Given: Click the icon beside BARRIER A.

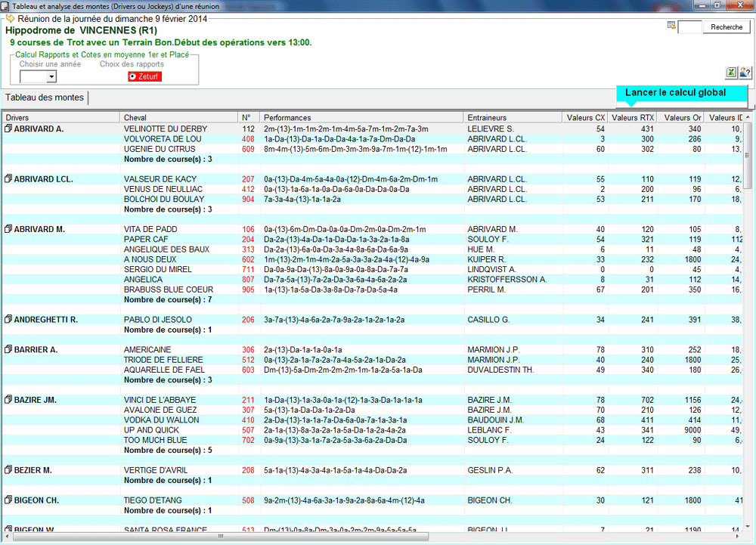Looking at the screenshot, I should pos(8,350).
